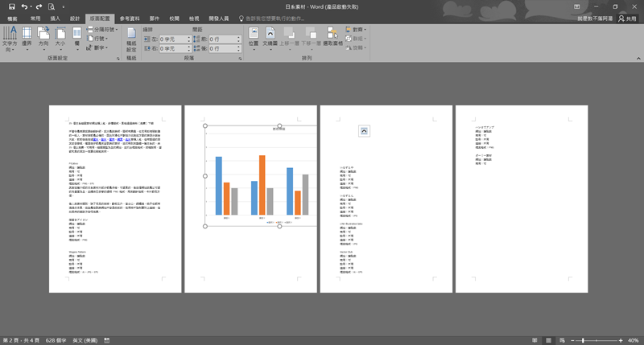The image size is (644, 345).
Task: Click the Undo arrow in title bar
Action: click(x=25, y=6)
